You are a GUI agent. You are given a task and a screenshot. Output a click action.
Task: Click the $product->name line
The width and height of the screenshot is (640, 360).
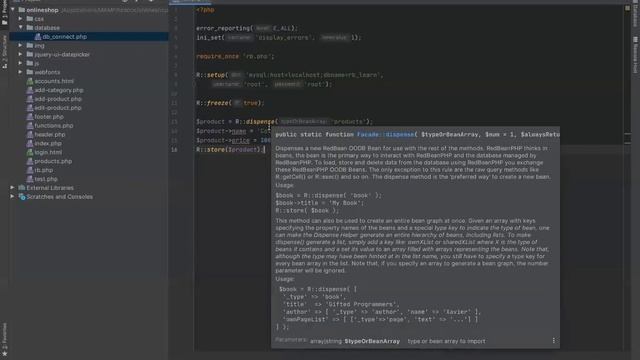[233, 131]
